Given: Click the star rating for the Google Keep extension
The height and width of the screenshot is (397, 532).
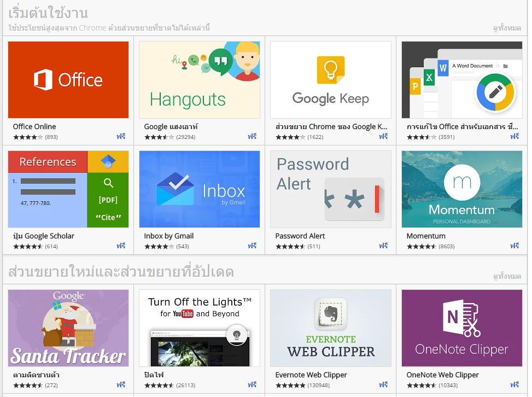Looking at the screenshot, I should pyautogui.click(x=290, y=137).
